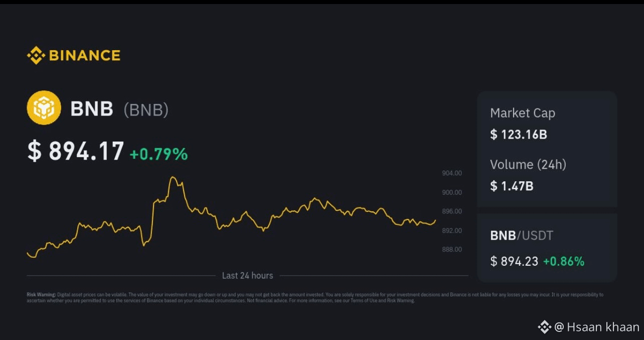Select the BNB coin name heading
Screen dimensions: 644x340
pyautogui.click(x=92, y=108)
